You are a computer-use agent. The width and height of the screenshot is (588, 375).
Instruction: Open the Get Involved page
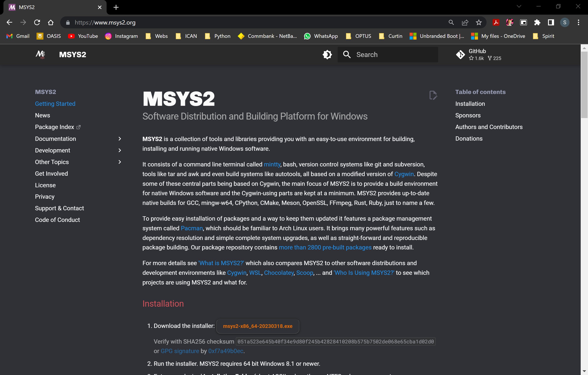pos(51,174)
